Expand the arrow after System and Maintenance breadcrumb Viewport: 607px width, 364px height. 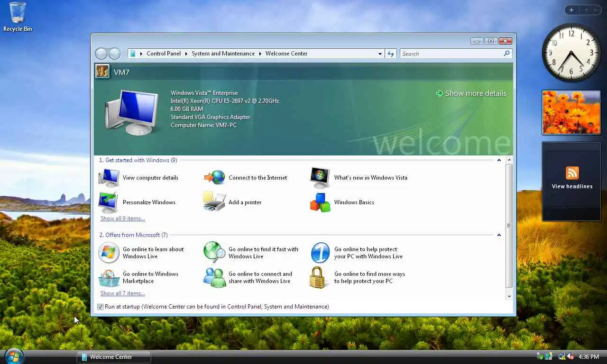coord(260,54)
